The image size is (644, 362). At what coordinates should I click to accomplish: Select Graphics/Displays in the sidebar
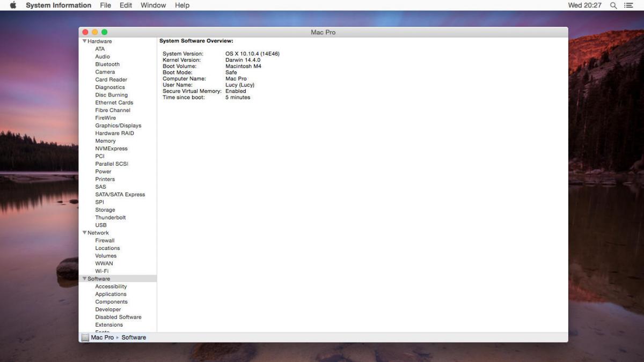119,125
